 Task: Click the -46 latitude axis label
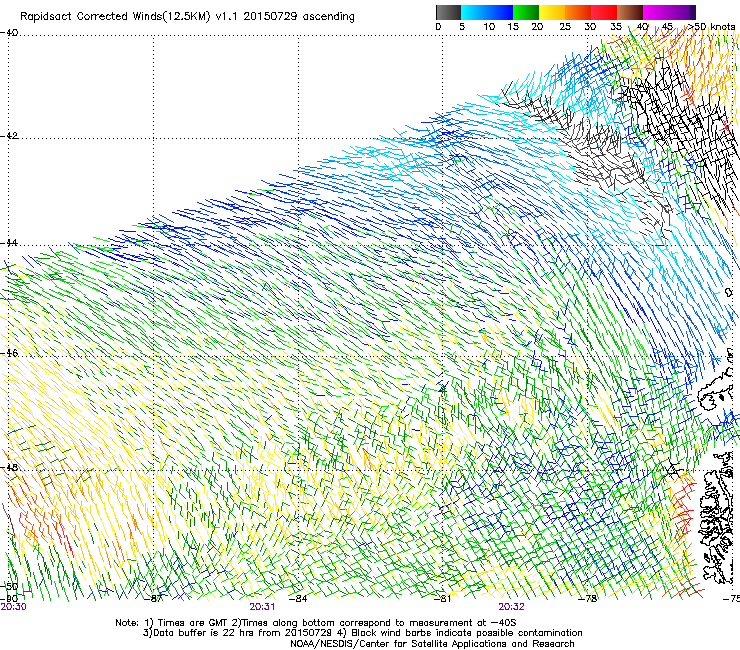click(x=9, y=353)
